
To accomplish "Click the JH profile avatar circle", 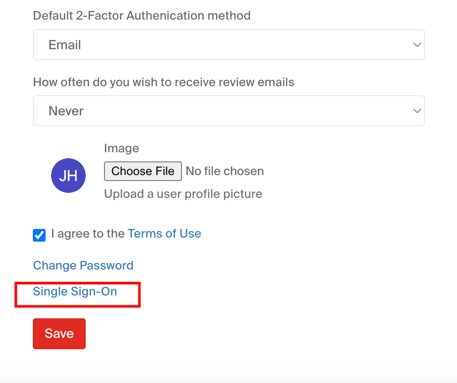I will click(x=68, y=175).
